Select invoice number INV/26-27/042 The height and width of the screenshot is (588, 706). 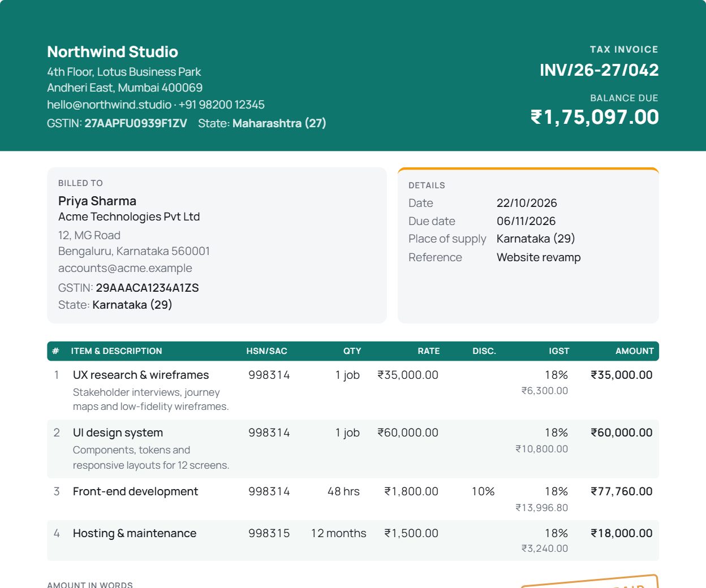tap(599, 70)
